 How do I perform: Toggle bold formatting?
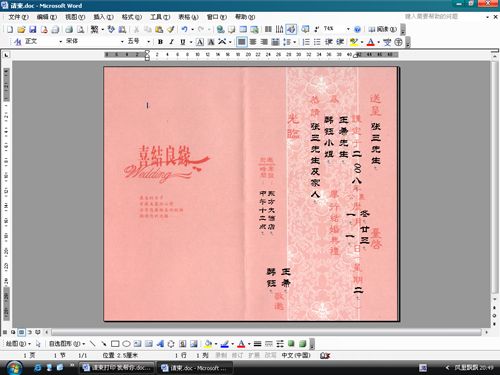[x=160, y=42]
